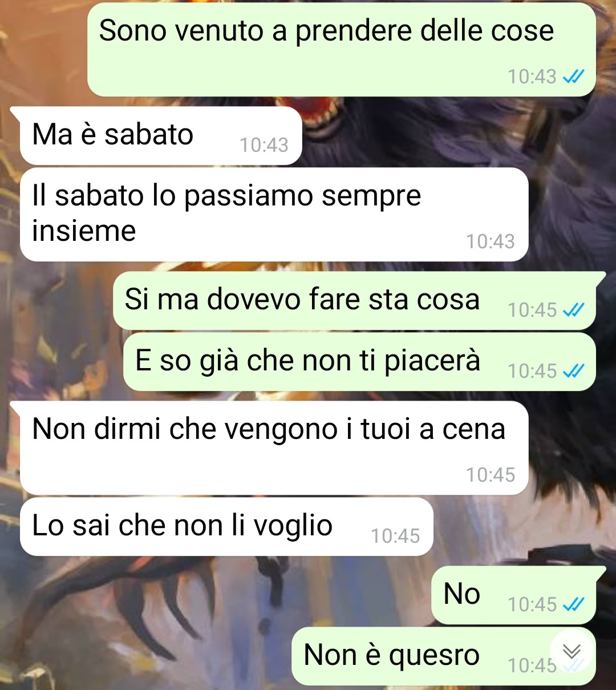The image size is (616, 690).
Task: Tap read ticks on 'E so già che non ti piacerà'
Action: [x=573, y=371]
